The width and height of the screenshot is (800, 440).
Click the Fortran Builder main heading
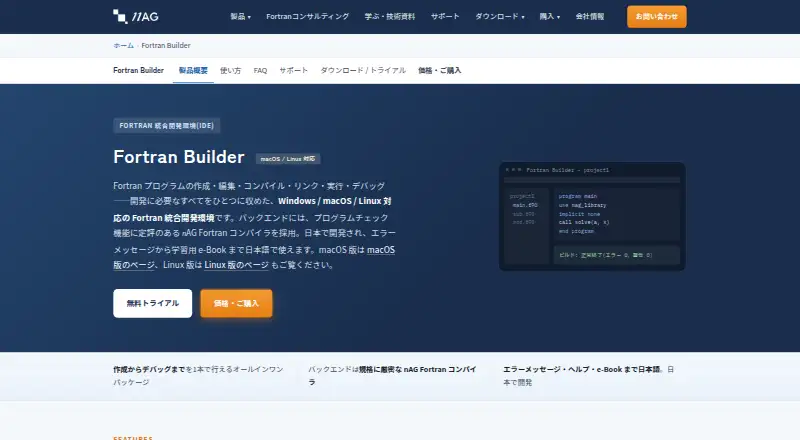(179, 157)
